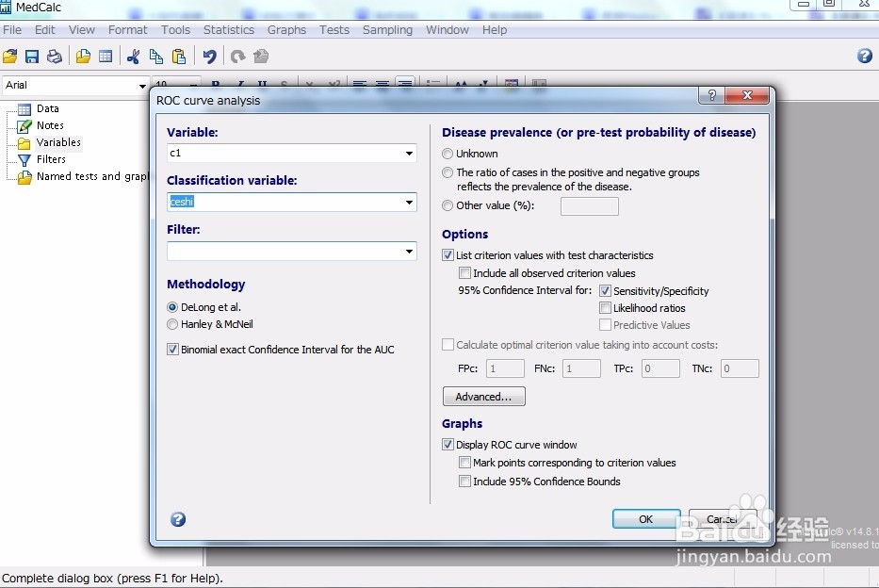The height and width of the screenshot is (588, 879).
Task: Click the Contents folder icon beside Print
Action: (83, 56)
